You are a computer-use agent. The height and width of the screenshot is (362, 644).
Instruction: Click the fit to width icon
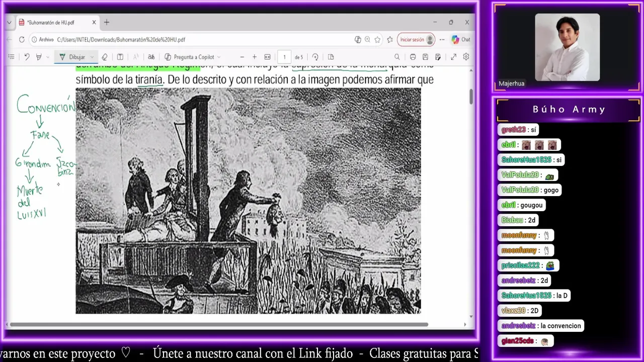[267, 57]
